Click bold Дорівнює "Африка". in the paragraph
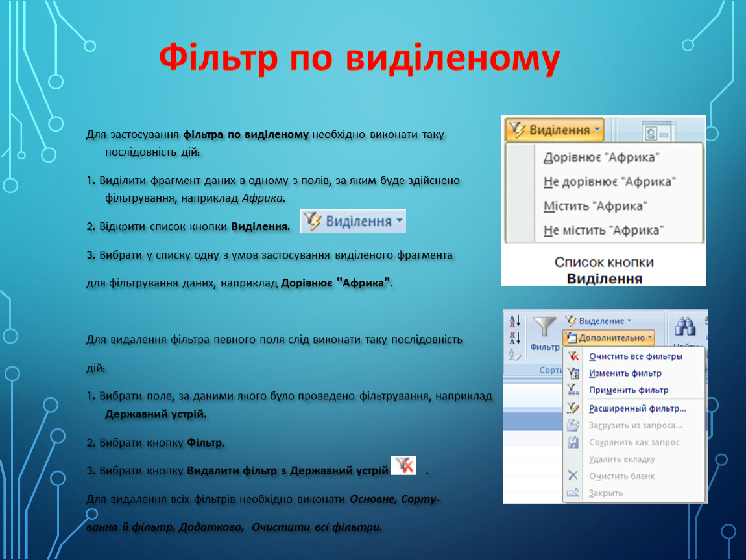 click(x=337, y=283)
